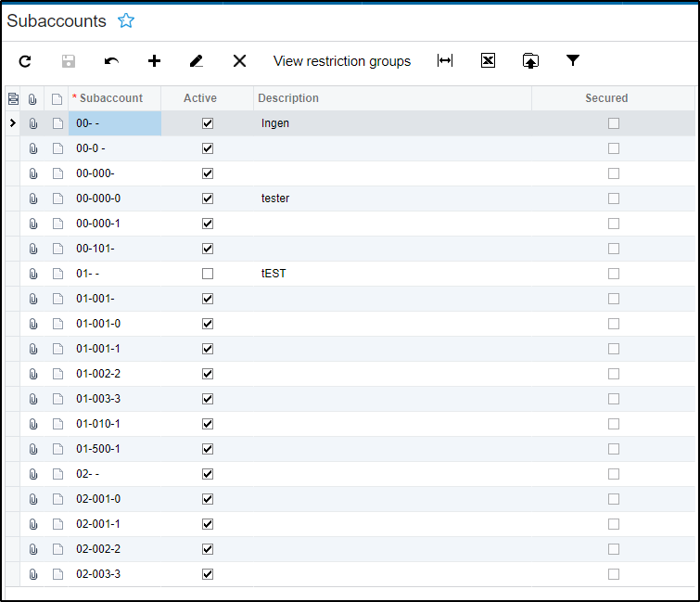700x602 pixels.
Task: Delete row using the X icon
Action: point(240,60)
